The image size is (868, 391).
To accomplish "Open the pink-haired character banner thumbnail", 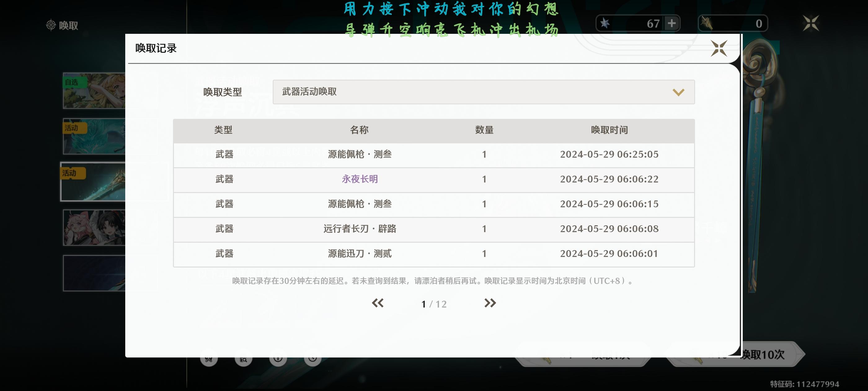I will coord(94,227).
